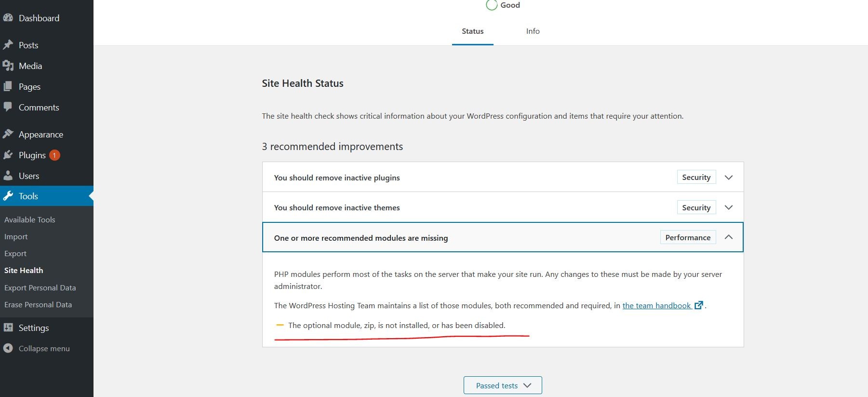Collapse the missing modules section chevron
Viewport: 868px width, 397px height.
pos(728,237)
